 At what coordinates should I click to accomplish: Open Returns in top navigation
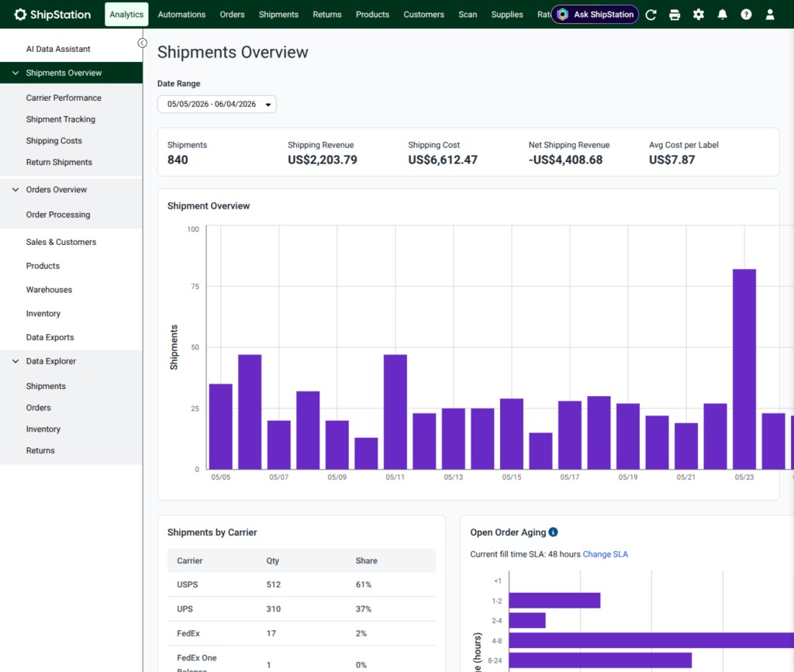coord(327,14)
